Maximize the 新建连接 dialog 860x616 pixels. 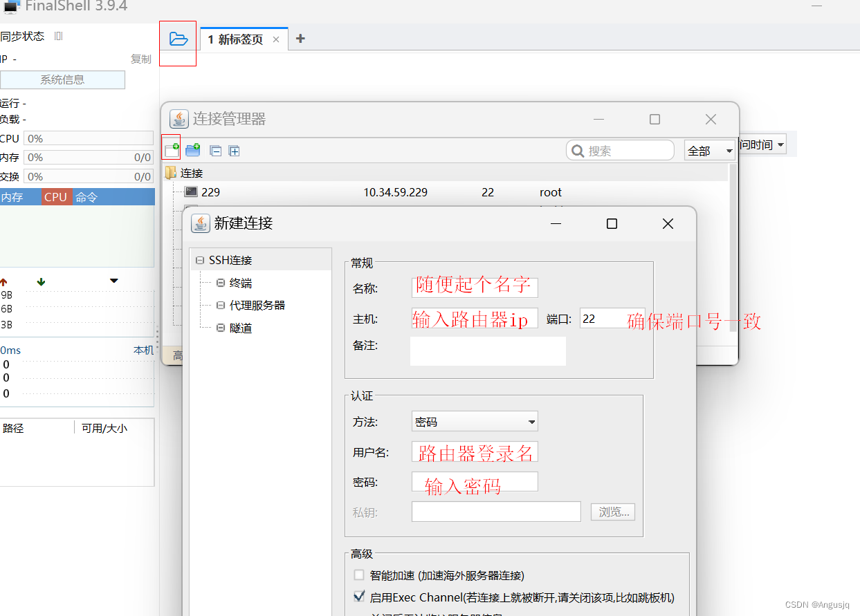pos(612,223)
